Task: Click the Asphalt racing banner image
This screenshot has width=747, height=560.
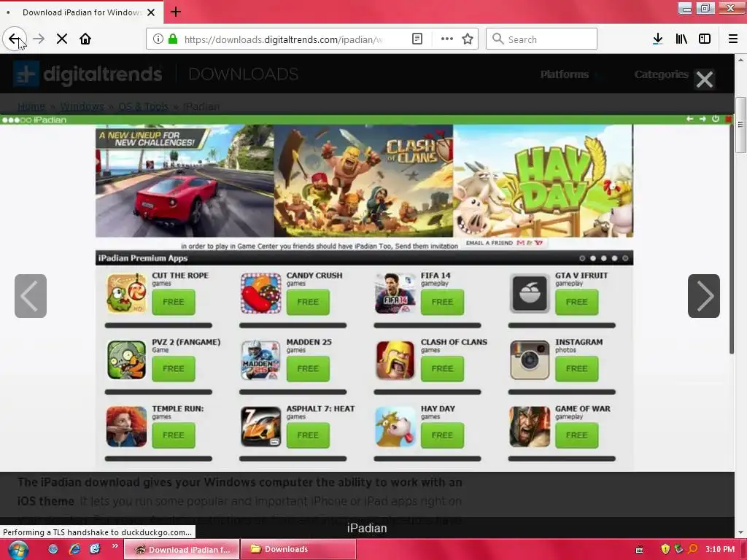Action: 185,181
